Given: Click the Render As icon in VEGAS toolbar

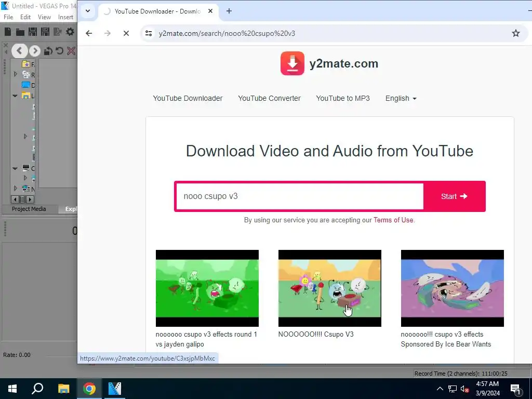Looking at the screenshot, I should pyautogui.click(x=58, y=32).
